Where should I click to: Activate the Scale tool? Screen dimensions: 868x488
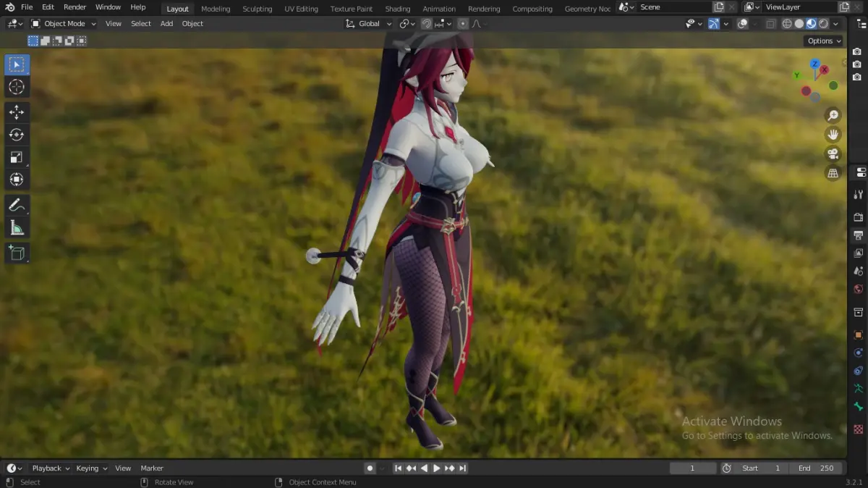[17, 157]
